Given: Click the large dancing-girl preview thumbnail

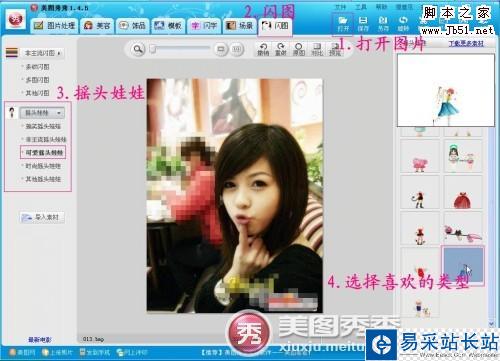Looking at the screenshot, I should tap(446, 90).
